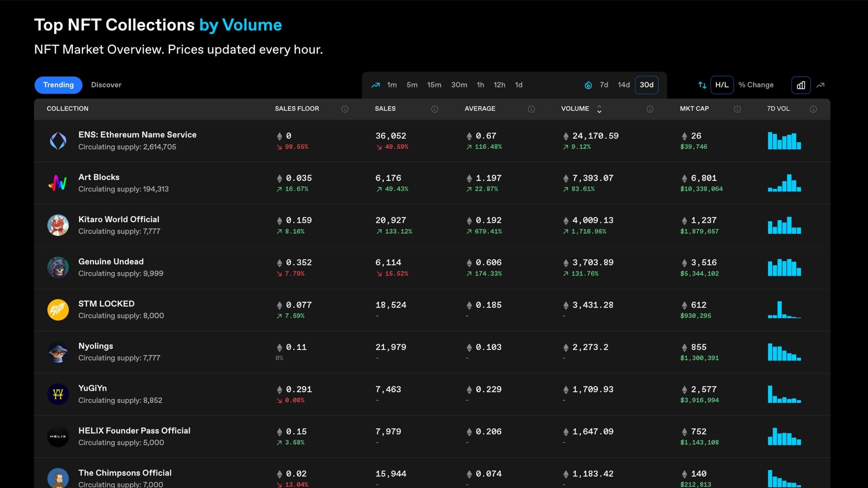The height and width of the screenshot is (488, 868).
Task: Click the flame icon before 7d
Action: (588, 85)
